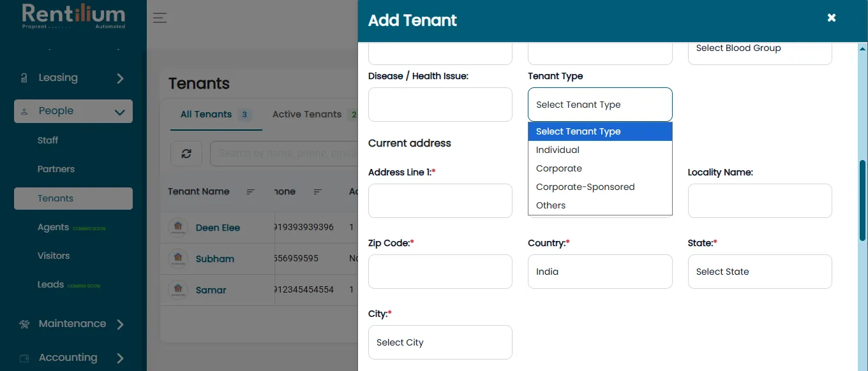
Task: Switch to the Active Tenants tab
Action: click(x=307, y=114)
